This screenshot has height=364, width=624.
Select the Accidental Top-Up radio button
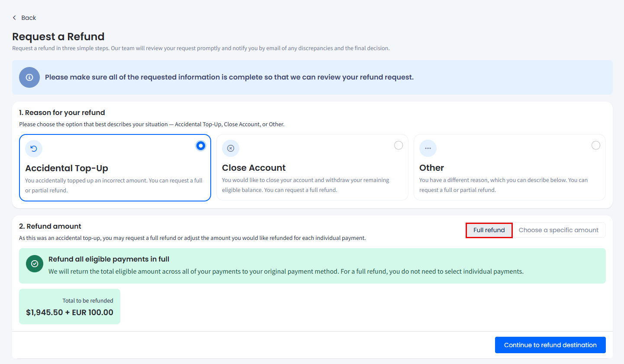[201, 146]
